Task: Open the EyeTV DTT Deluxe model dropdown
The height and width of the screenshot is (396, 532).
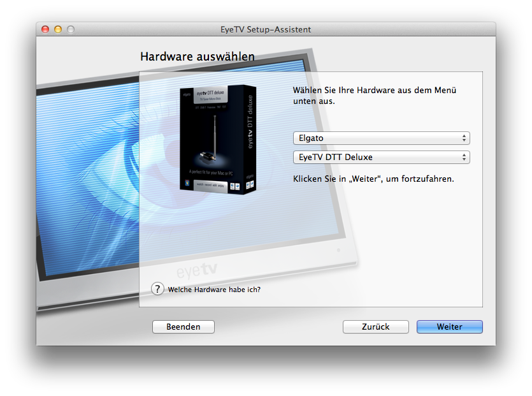Action: (x=382, y=158)
